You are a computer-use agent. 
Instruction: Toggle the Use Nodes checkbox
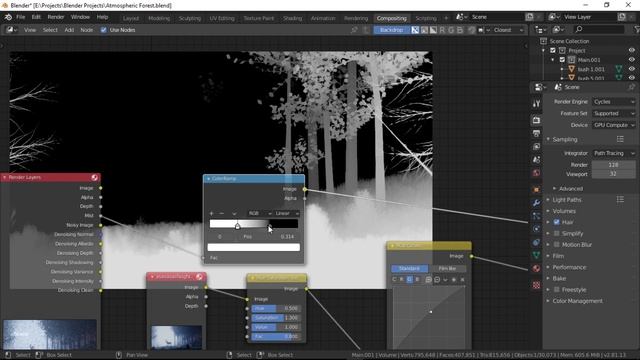[104, 30]
